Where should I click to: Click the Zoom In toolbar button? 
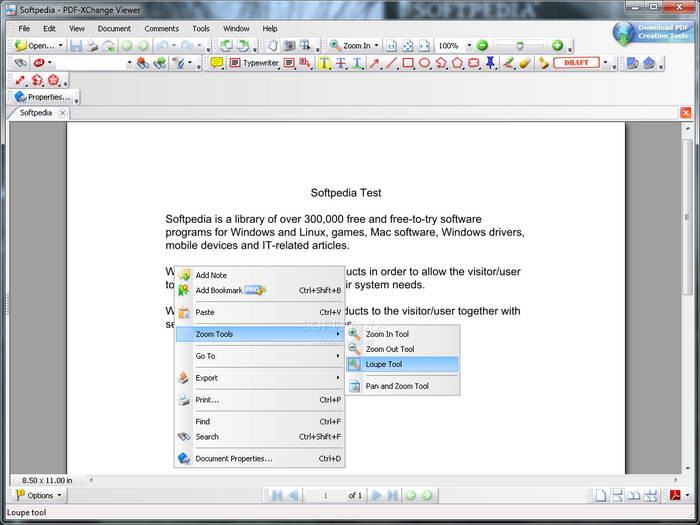(x=350, y=46)
